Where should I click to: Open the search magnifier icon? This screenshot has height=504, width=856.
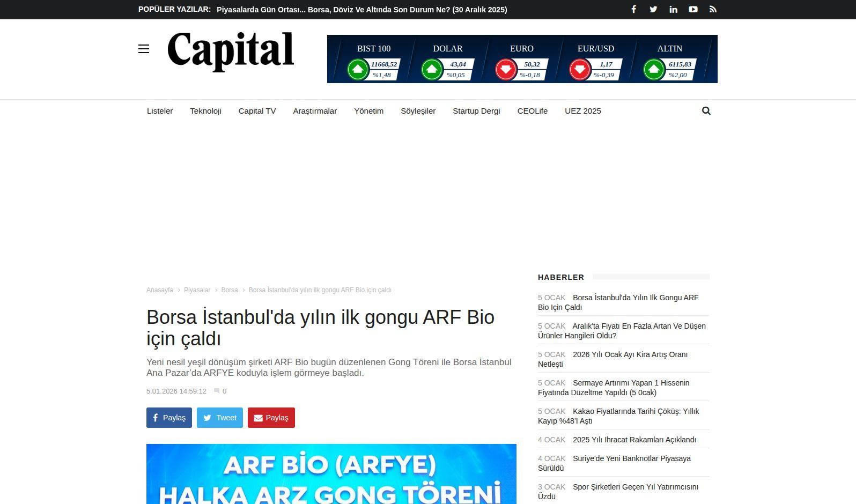(706, 111)
